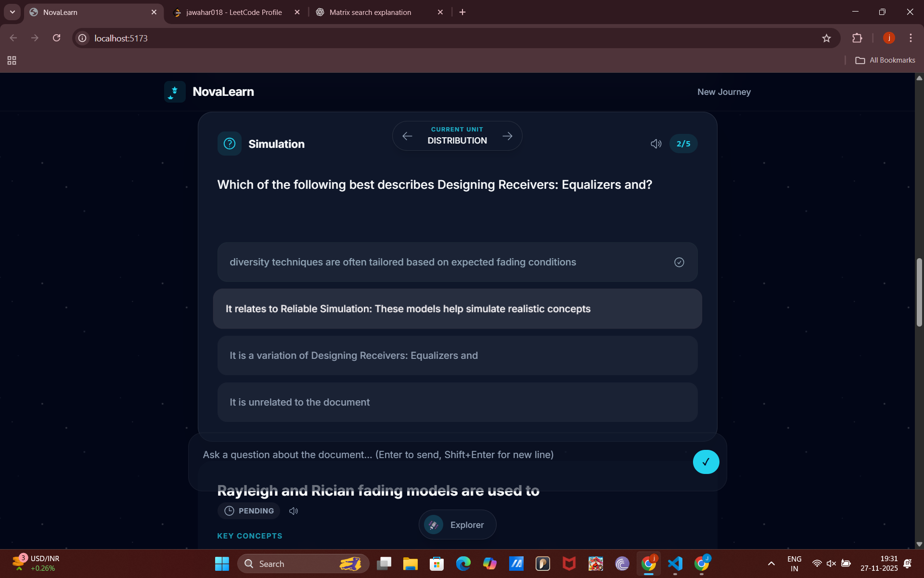The image size is (924, 578).
Task: Pick the 'It is unrelated to the document' answer
Action: coord(457,402)
